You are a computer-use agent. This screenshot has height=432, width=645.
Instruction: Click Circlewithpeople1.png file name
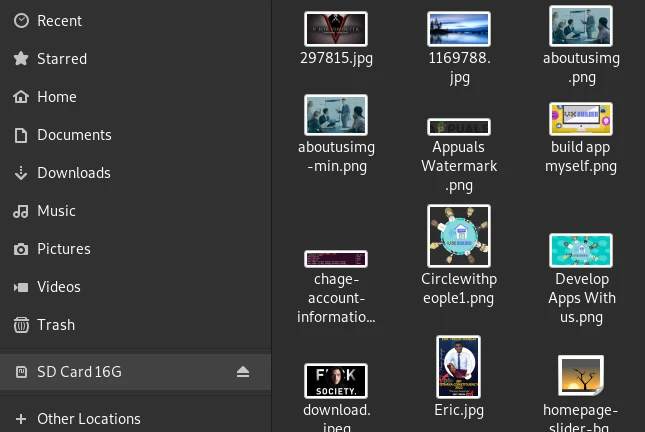[x=459, y=289]
